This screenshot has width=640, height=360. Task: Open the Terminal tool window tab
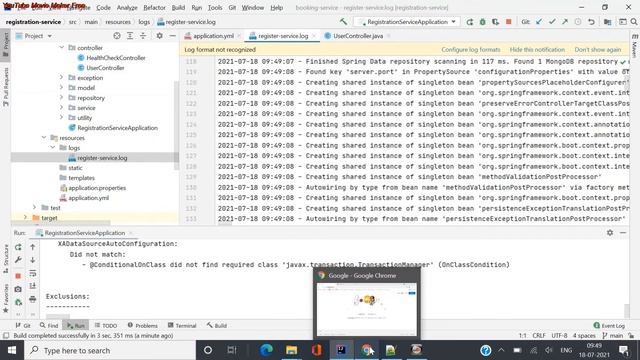point(182,325)
